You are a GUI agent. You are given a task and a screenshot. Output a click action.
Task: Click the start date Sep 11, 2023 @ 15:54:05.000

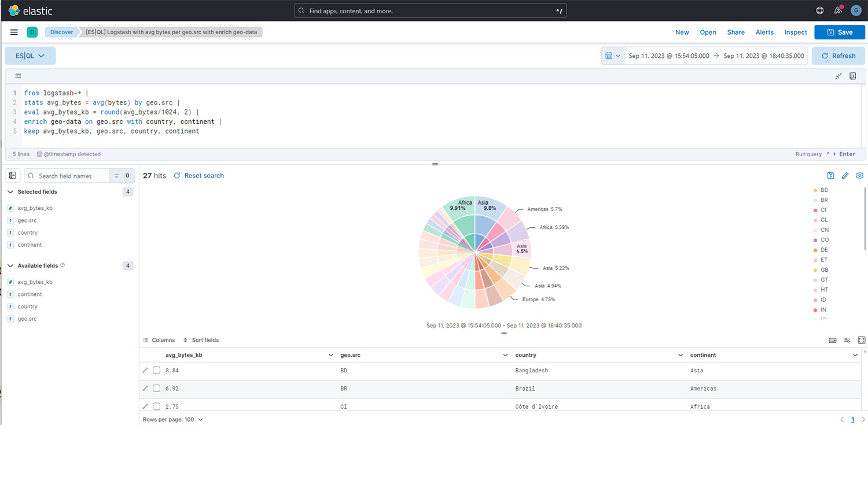668,56
